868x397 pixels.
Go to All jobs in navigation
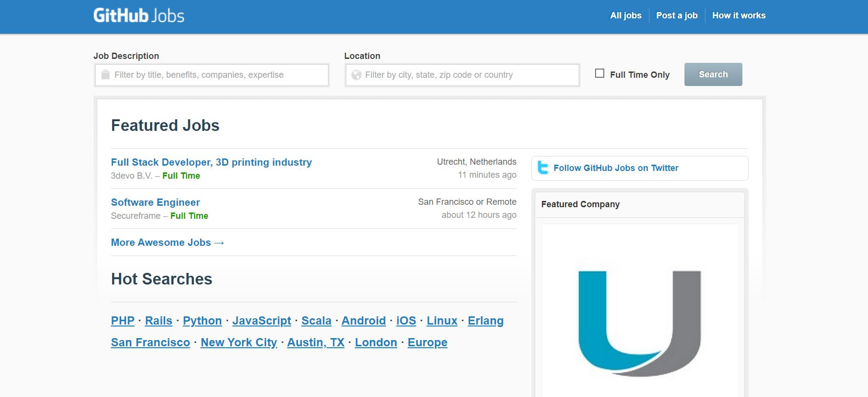click(626, 15)
